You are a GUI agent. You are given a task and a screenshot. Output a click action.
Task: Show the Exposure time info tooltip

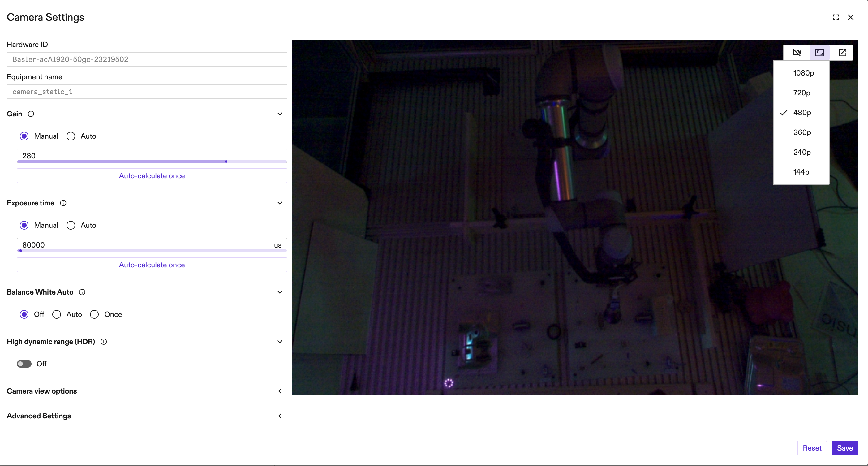pos(63,203)
